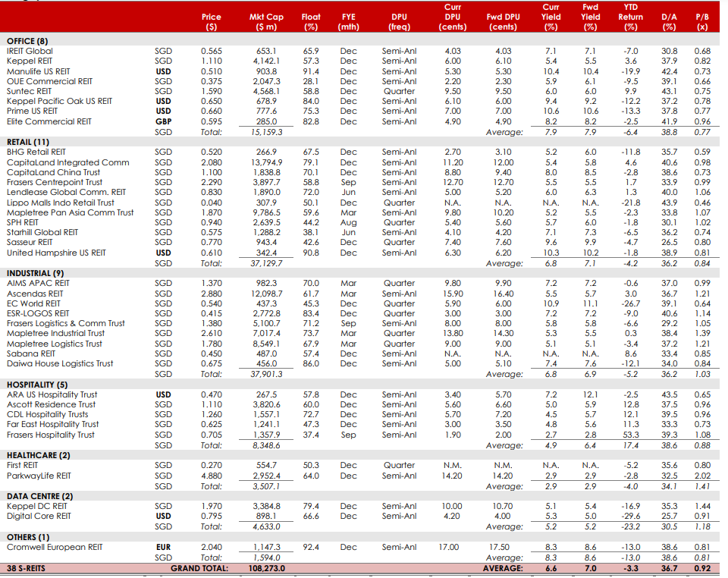This screenshot has height=578, width=728.
Task: Select Office total market cap '15,159.3'
Action: point(266,132)
